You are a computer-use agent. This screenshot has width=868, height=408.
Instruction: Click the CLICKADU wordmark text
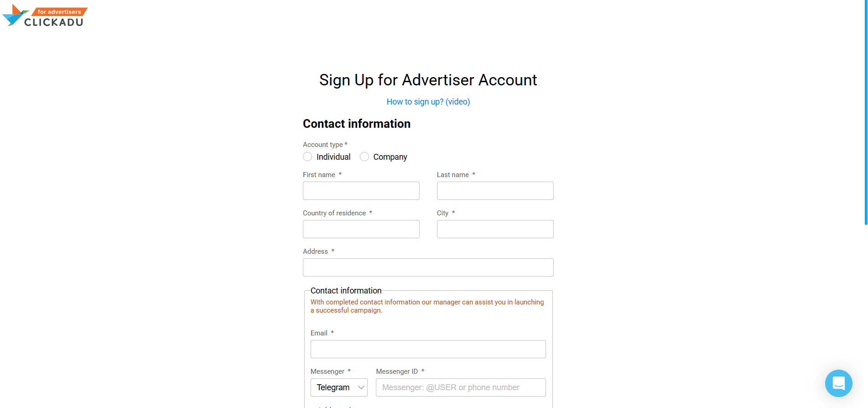54,22
